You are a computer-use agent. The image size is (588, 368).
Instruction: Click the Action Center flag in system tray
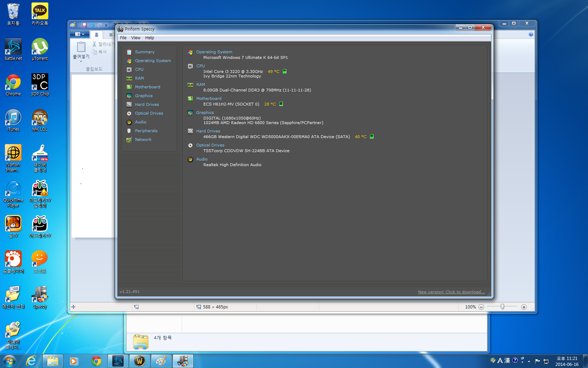538,361
